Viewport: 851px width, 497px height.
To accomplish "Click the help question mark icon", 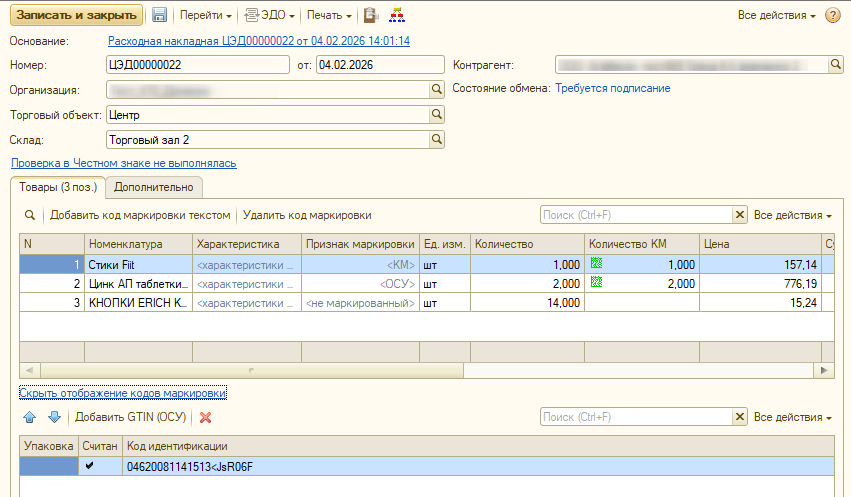I will pos(833,16).
